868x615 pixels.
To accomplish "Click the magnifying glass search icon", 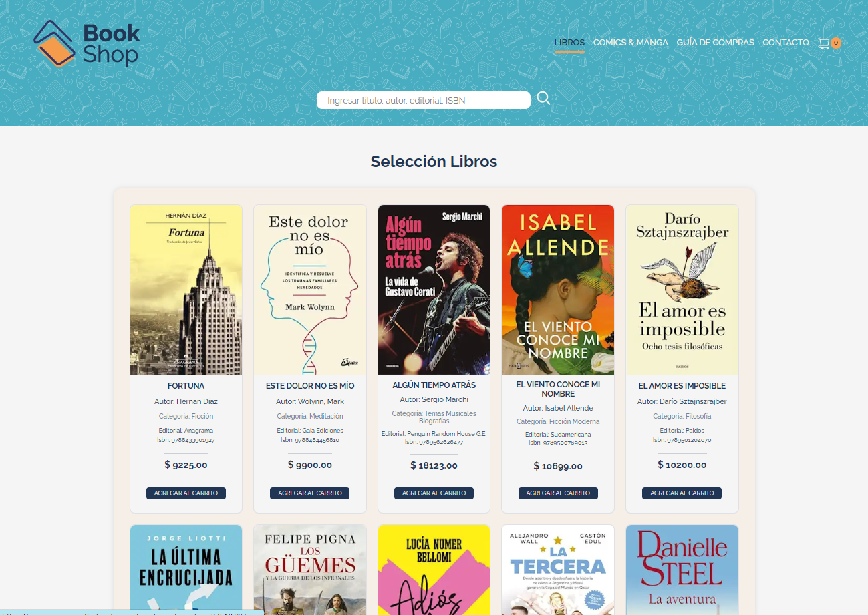I will click(x=543, y=99).
